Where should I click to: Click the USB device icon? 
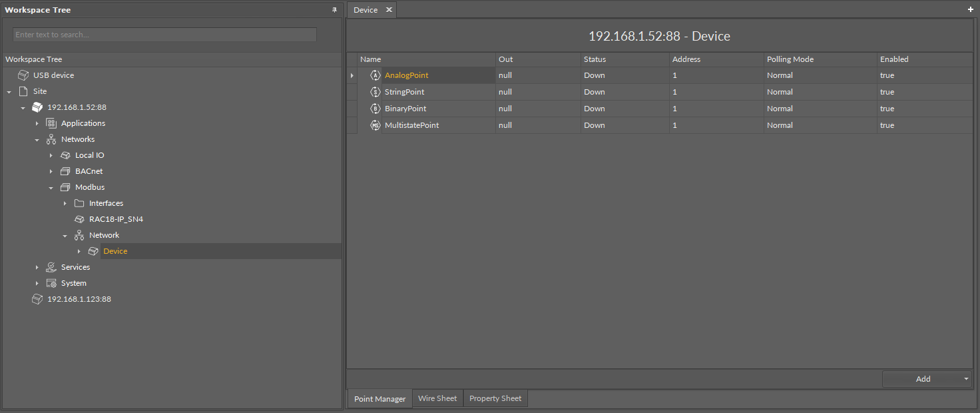[23, 75]
